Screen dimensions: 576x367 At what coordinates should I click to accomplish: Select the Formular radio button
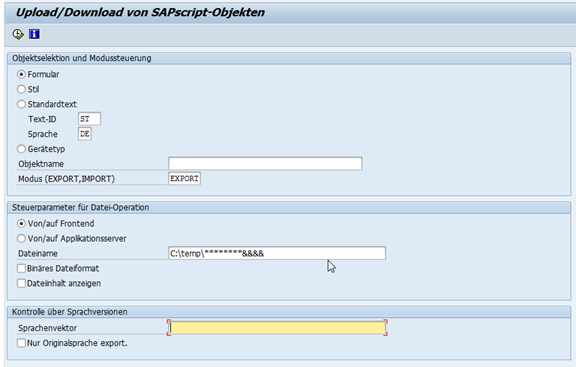point(21,74)
